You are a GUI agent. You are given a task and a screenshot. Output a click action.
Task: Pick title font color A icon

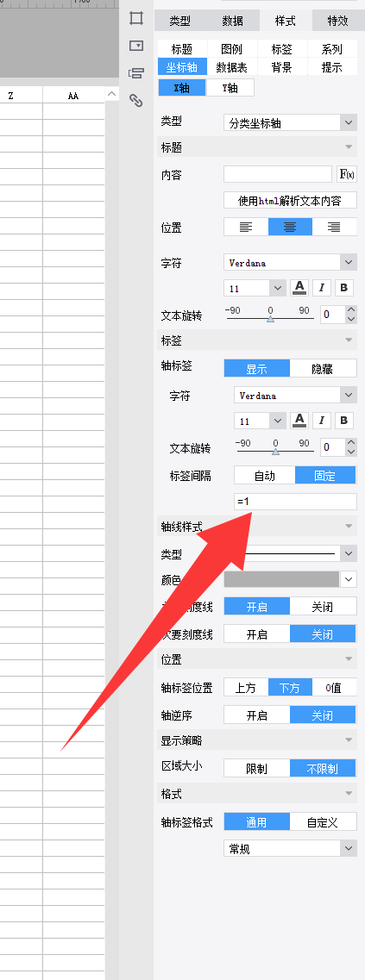pos(300,288)
